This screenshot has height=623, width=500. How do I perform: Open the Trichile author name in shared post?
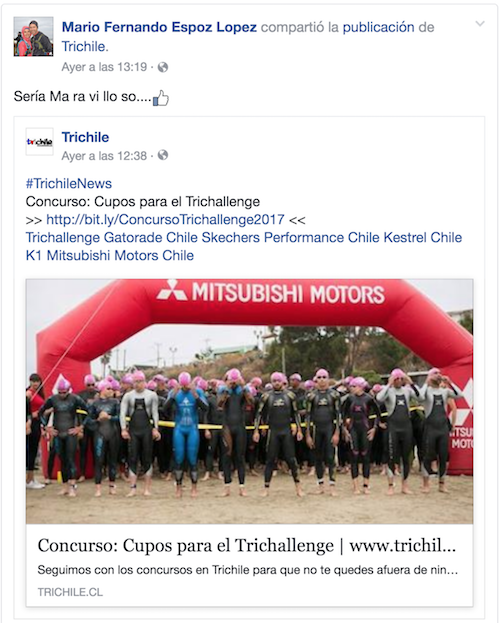85,137
